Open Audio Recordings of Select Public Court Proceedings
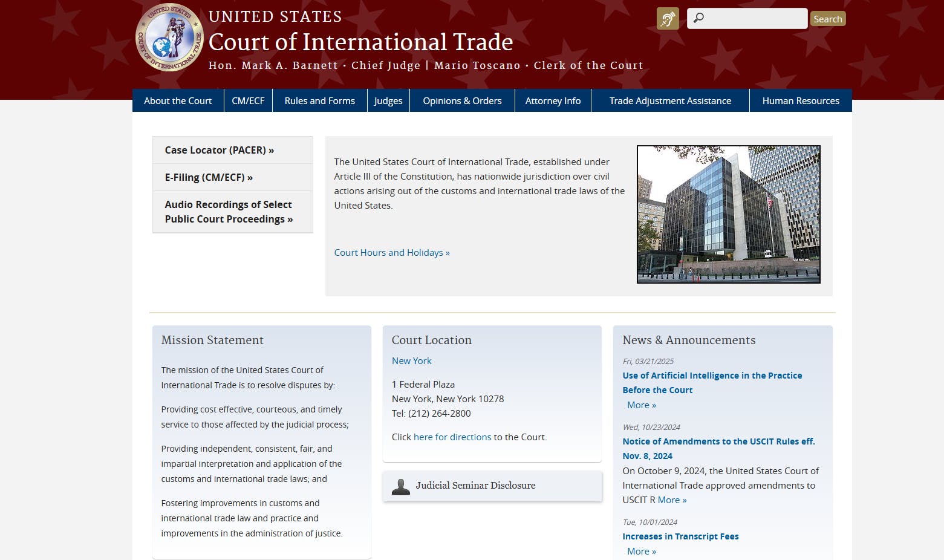Screen dimensions: 944x560 pyautogui.click(x=229, y=212)
